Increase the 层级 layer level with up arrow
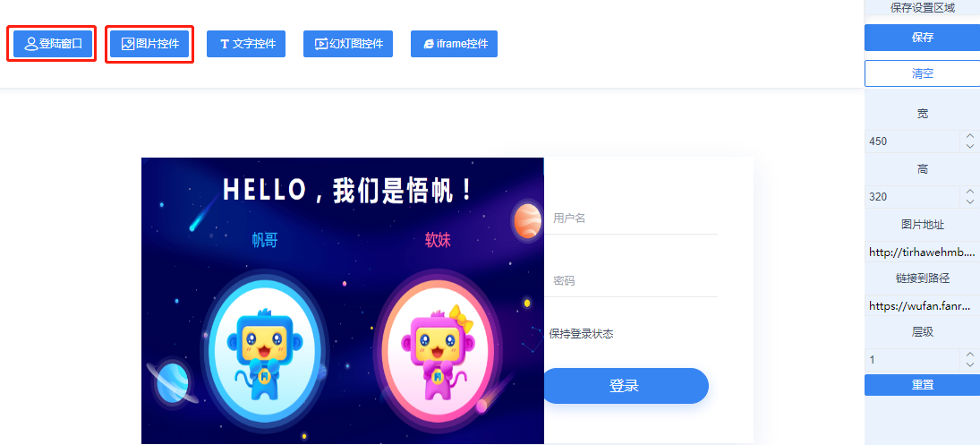This screenshot has width=980, height=445. pos(970,355)
